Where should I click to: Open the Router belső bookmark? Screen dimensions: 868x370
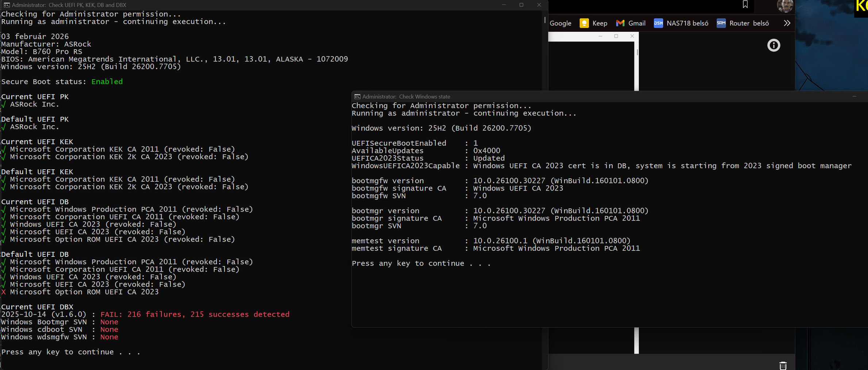coord(742,23)
